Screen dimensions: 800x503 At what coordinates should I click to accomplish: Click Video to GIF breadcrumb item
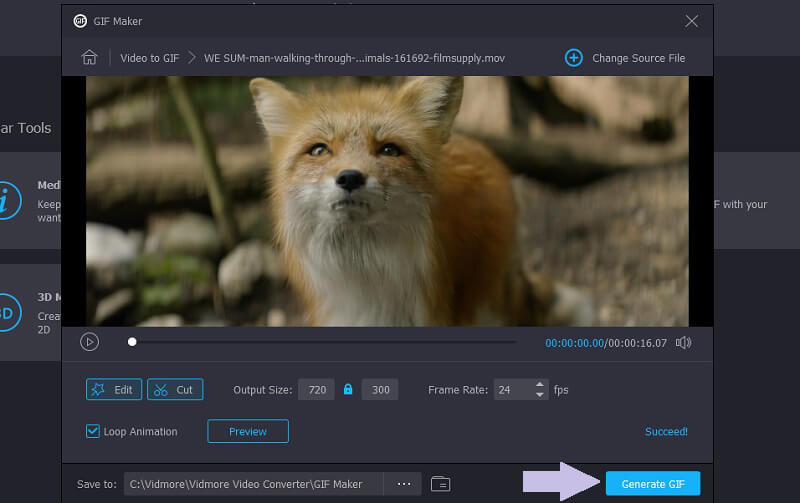[x=150, y=58]
